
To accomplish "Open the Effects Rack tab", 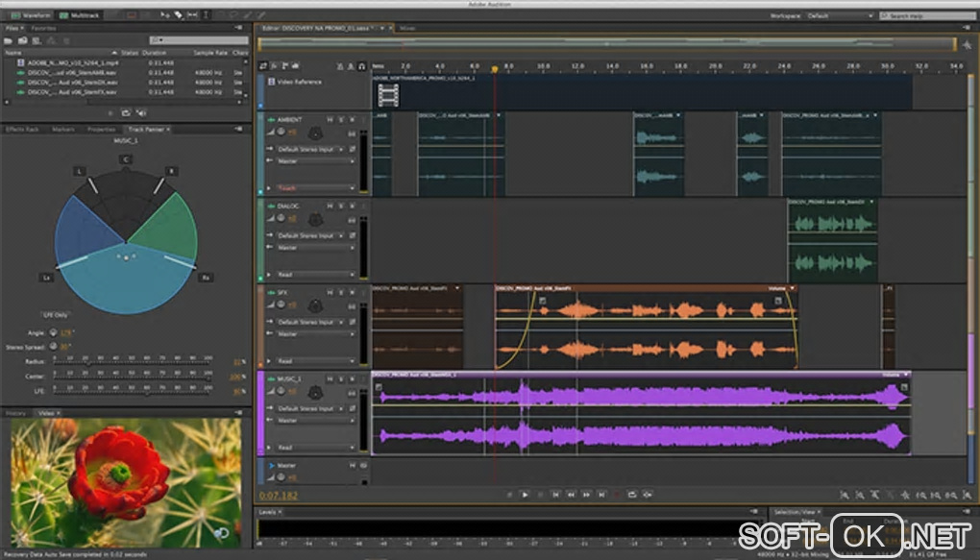I will 22,129.
